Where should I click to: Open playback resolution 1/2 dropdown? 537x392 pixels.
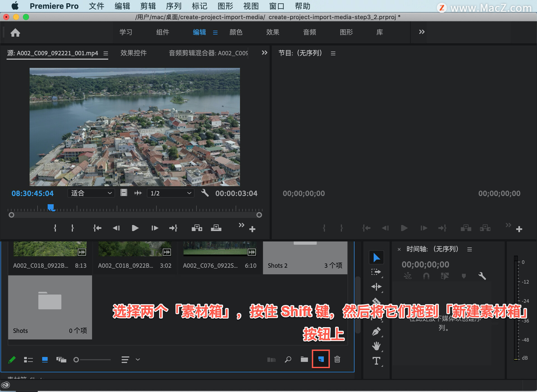[x=171, y=193]
